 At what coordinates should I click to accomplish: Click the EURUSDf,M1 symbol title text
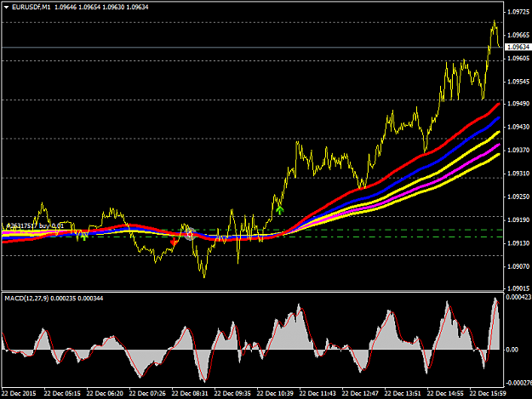31,7
